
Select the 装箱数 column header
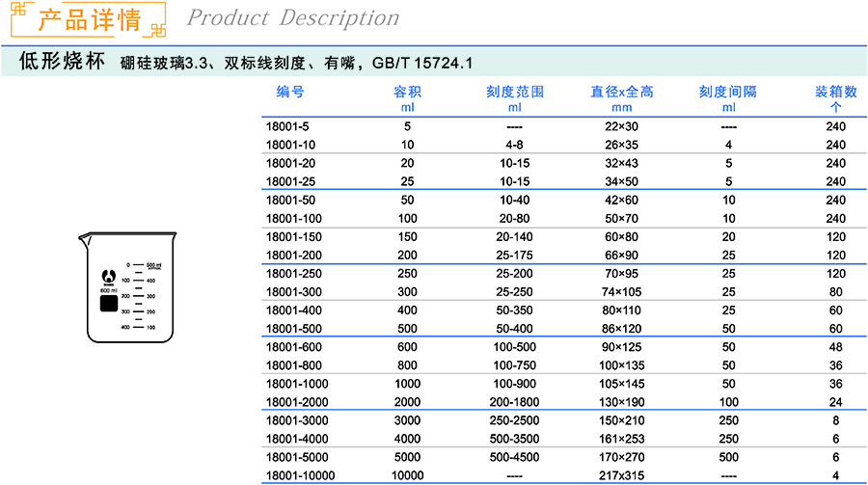pos(835,92)
